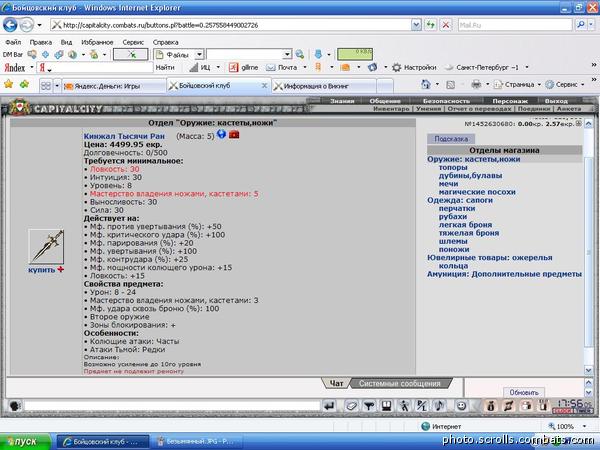
Task: Click the chat filter funnel icon
Action: tap(369, 406)
